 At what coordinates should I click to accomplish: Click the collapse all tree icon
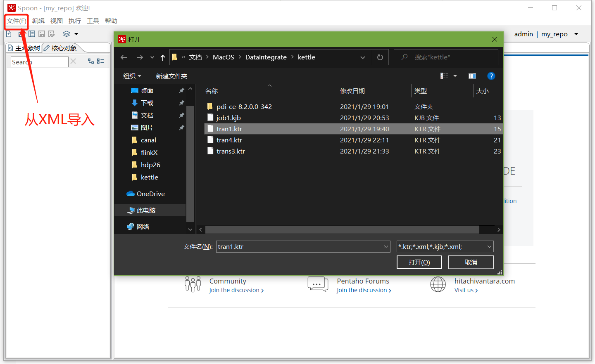100,61
